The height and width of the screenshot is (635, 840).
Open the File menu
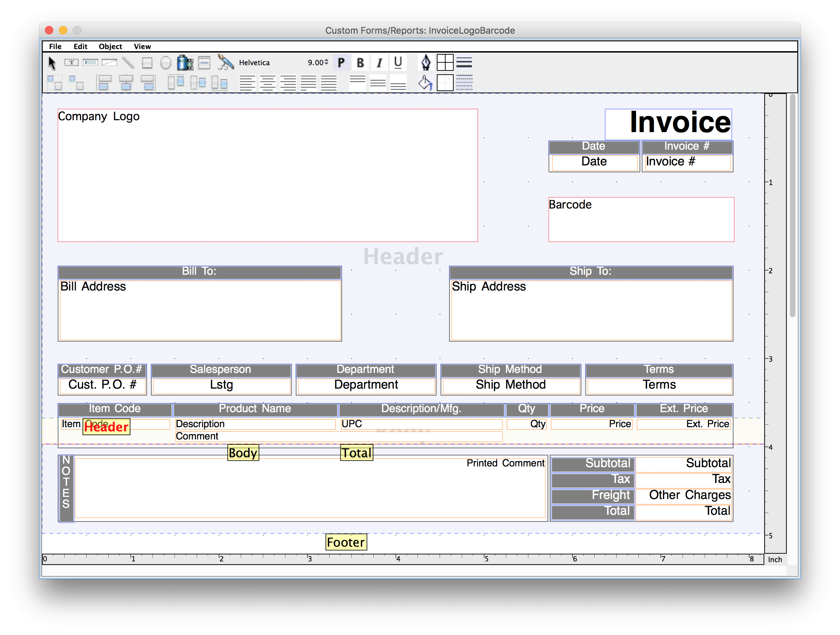click(55, 46)
